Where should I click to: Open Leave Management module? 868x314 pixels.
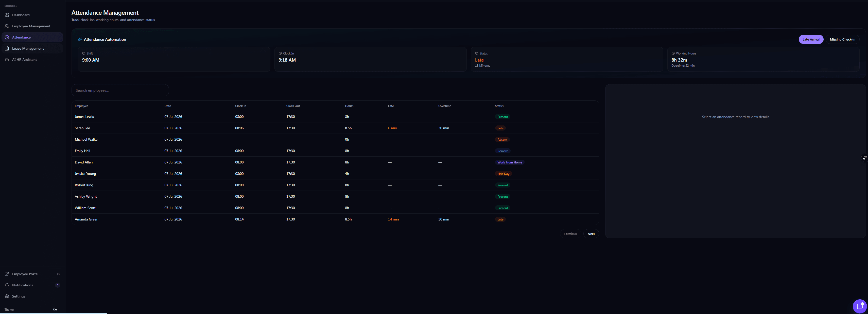point(32,48)
